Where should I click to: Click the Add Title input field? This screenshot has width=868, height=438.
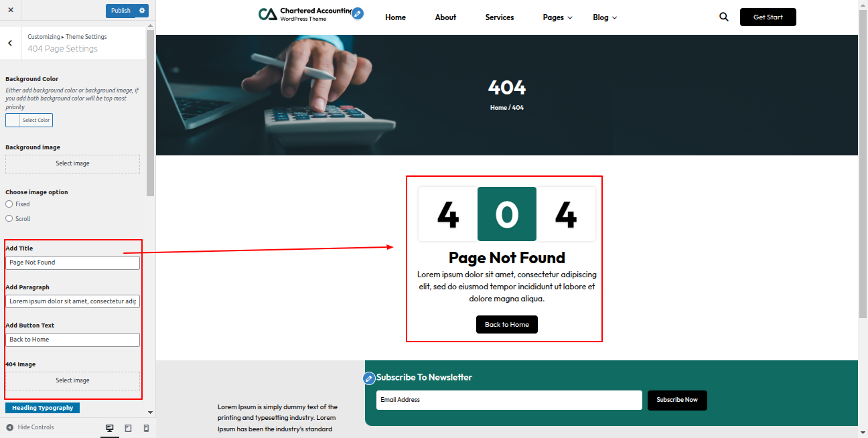72,263
